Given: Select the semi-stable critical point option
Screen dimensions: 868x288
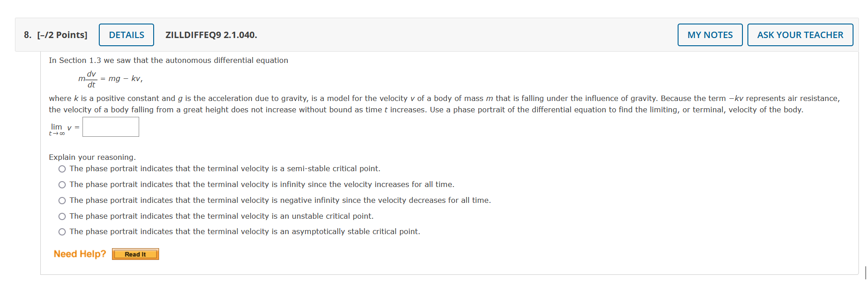Looking at the screenshot, I should pyautogui.click(x=61, y=168).
